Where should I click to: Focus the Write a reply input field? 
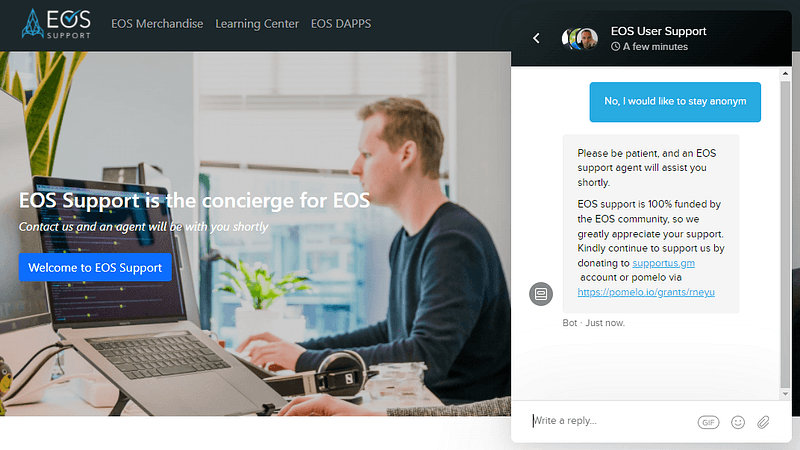pyautogui.click(x=610, y=421)
